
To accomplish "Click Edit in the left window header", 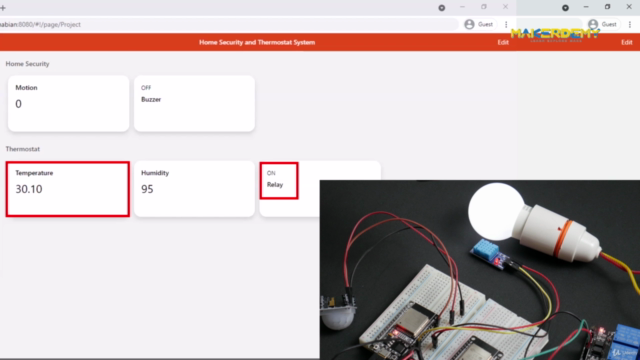I will [503, 42].
